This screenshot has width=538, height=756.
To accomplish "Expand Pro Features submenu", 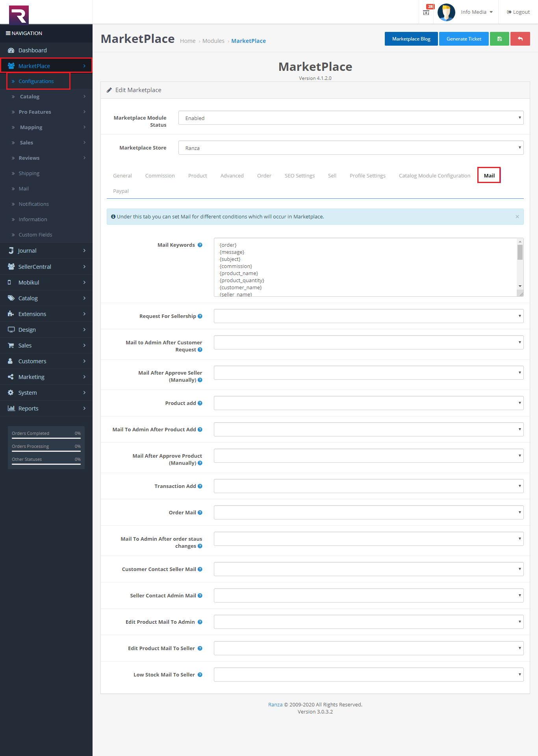I will [x=46, y=112].
